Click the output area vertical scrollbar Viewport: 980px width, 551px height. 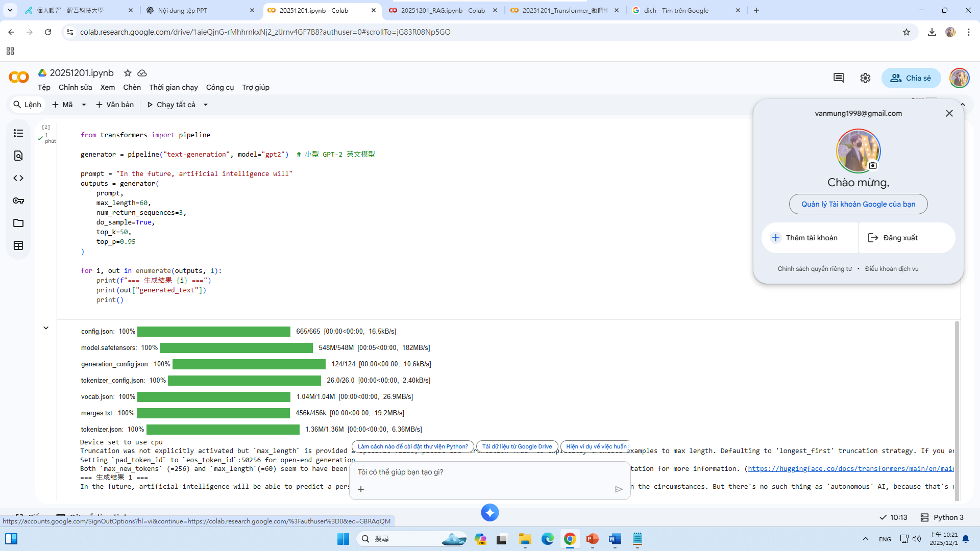[957, 408]
